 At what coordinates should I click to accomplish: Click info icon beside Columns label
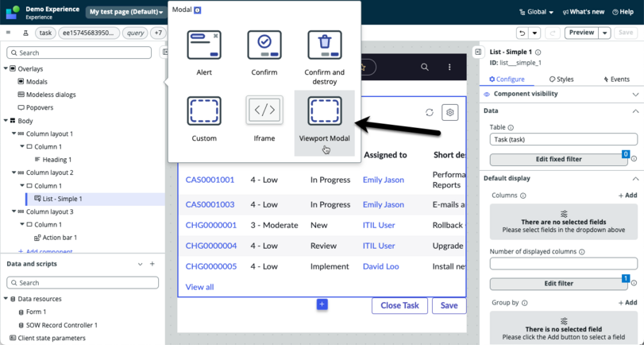(523, 196)
